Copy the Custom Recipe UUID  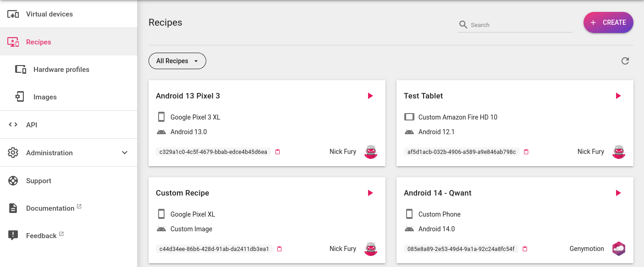[280, 249]
